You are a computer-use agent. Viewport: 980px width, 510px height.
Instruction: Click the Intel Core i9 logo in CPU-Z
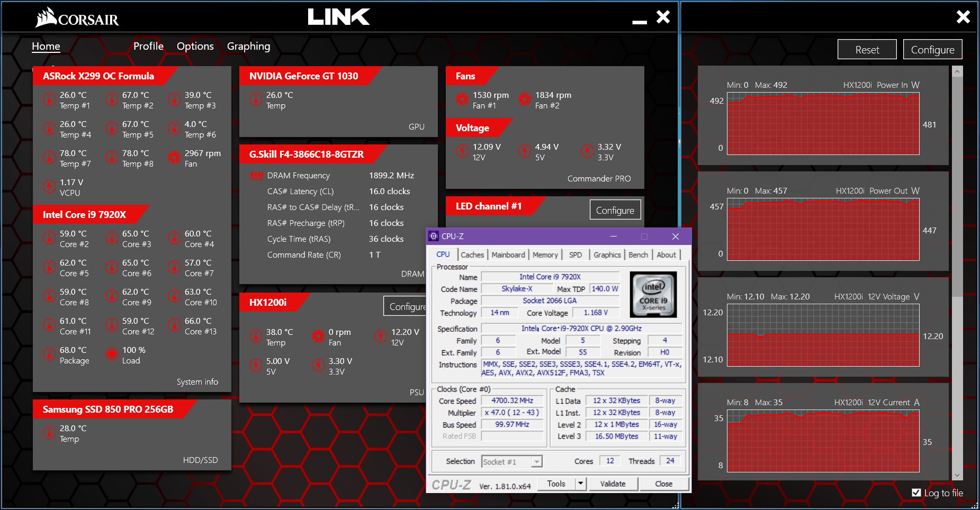[653, 294]
